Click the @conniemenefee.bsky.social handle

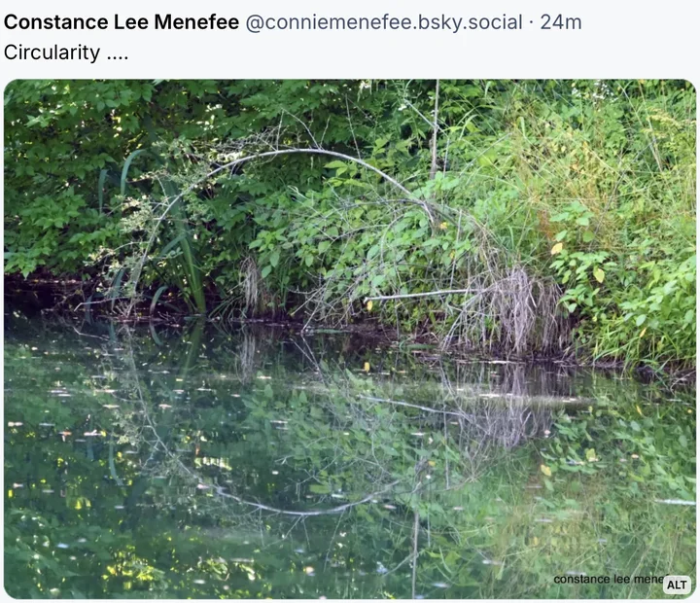point(383,21)
